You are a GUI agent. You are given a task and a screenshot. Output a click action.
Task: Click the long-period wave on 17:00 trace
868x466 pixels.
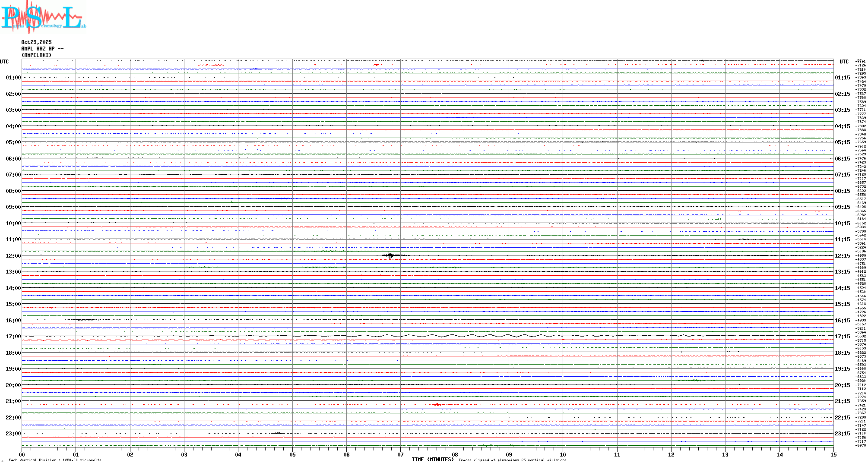pos(453,336)
